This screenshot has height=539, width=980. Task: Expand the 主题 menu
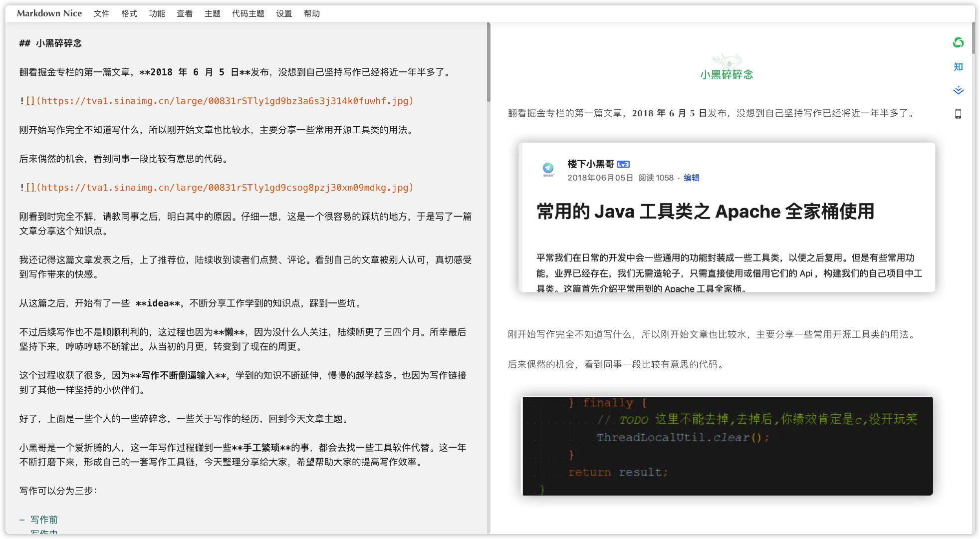click(x=212, y=13)
